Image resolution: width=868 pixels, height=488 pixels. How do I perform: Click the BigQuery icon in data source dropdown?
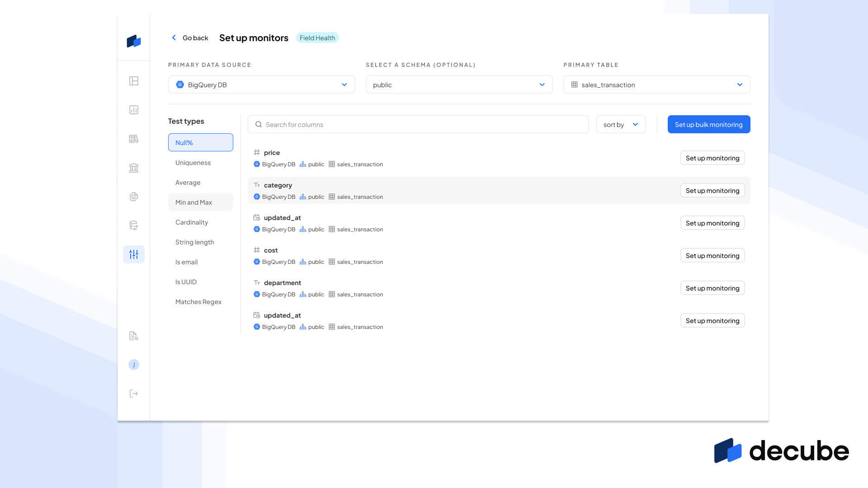pos(180,84)
